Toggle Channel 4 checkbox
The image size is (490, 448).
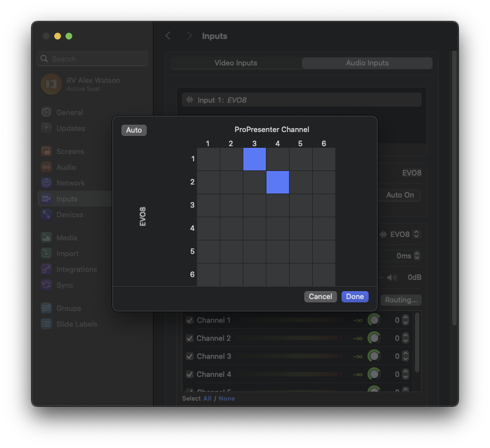[189, 374]
